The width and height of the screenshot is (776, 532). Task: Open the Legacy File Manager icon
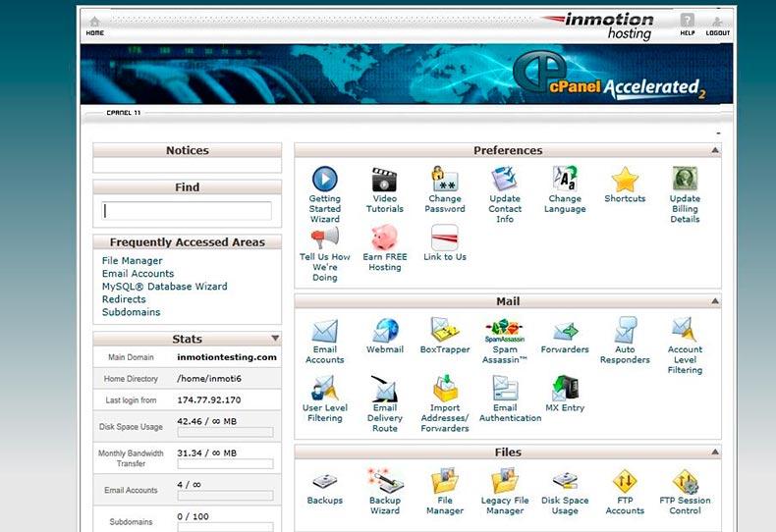(x=504, y=481)
